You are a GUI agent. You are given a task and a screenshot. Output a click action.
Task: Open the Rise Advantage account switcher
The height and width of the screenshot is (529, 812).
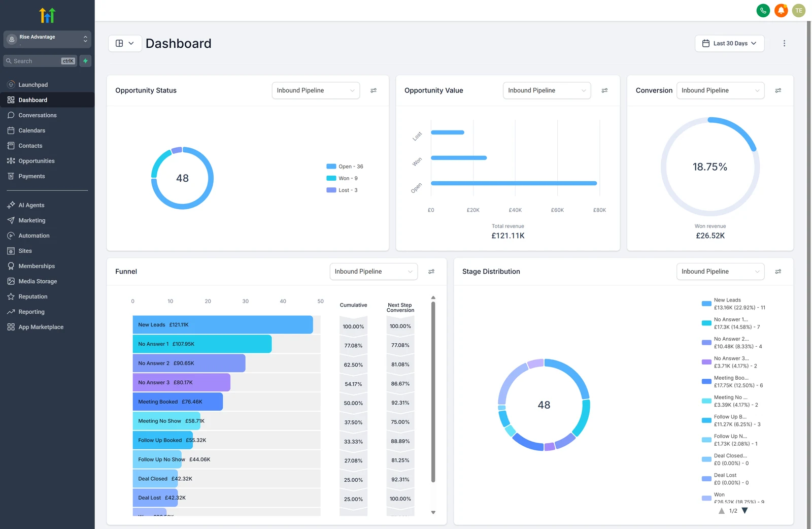[x=47, y=39]
